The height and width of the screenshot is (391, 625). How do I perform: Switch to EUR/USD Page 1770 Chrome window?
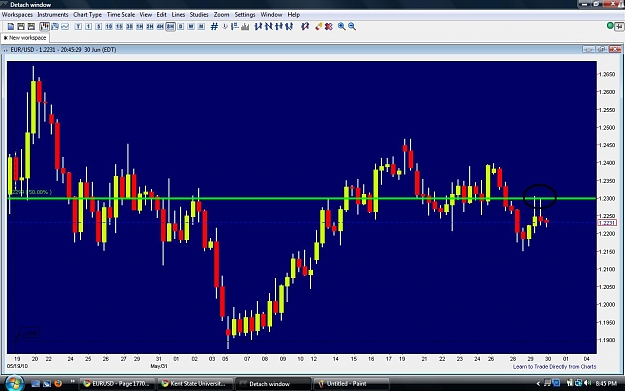click(117, 384)
